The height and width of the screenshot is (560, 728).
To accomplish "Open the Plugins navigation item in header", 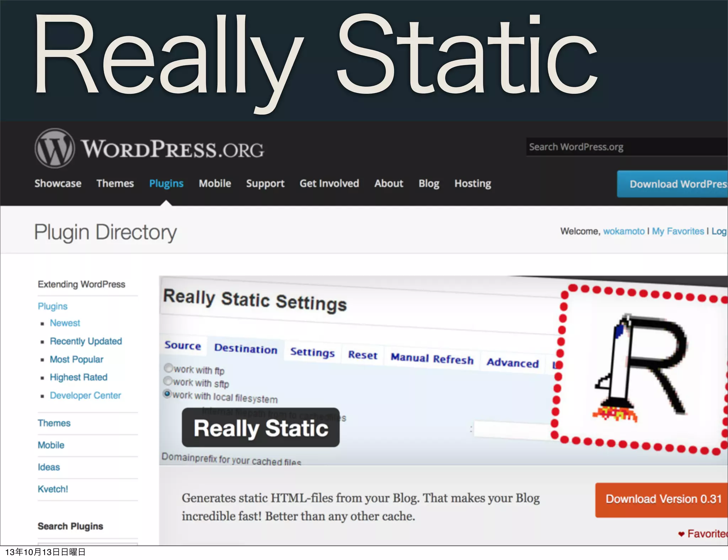I will (166, 183).
